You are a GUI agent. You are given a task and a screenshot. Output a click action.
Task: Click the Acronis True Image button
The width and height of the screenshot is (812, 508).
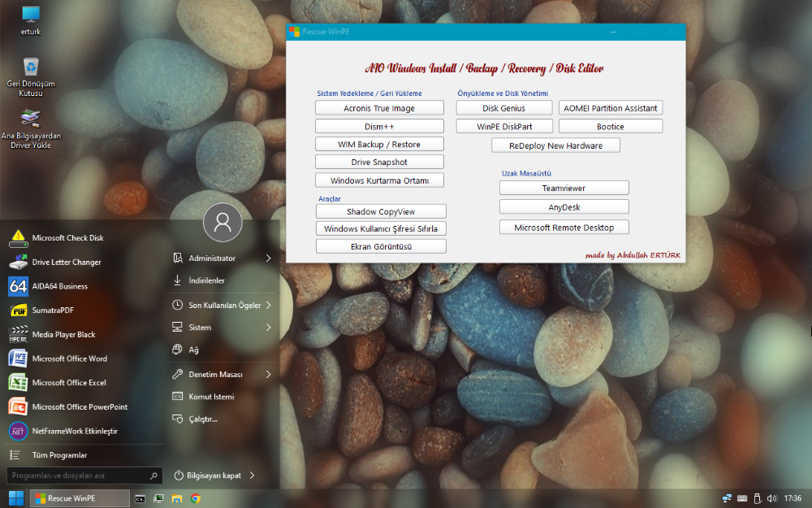tap(379, 108)
